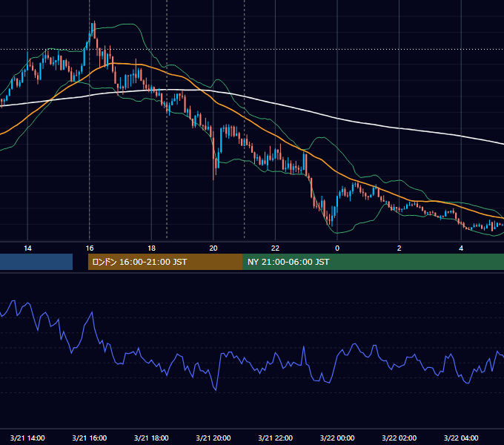Viewport: 504px width, 445px height.
Task: Click the 0 hour label on price chart axis
Action: (337, 248)
